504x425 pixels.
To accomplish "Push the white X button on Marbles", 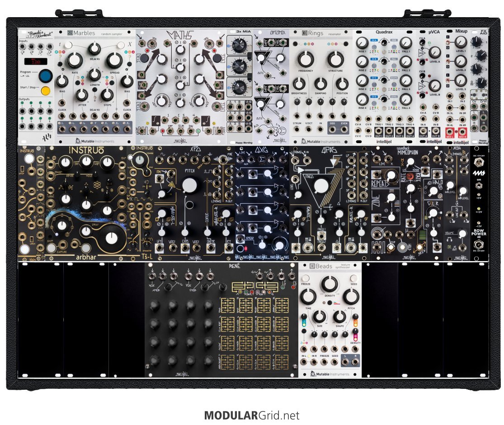I will (x=121, y=45).
